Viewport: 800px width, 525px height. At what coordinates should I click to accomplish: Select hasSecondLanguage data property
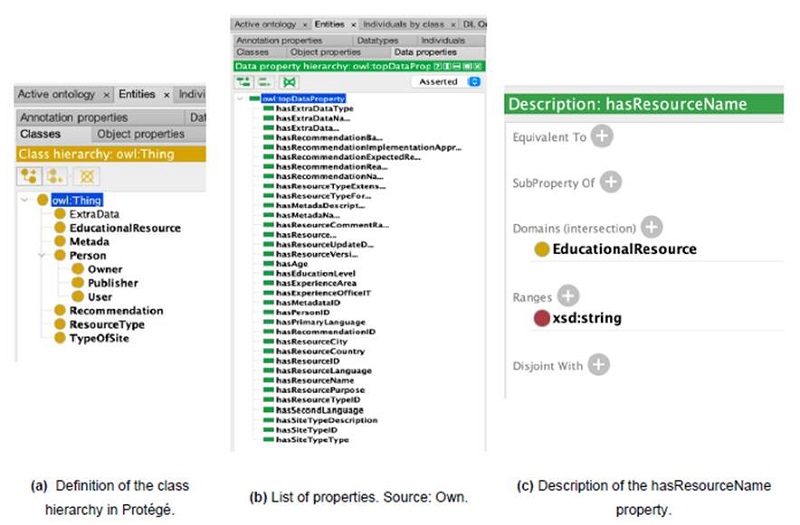click(x=319, y=410)
